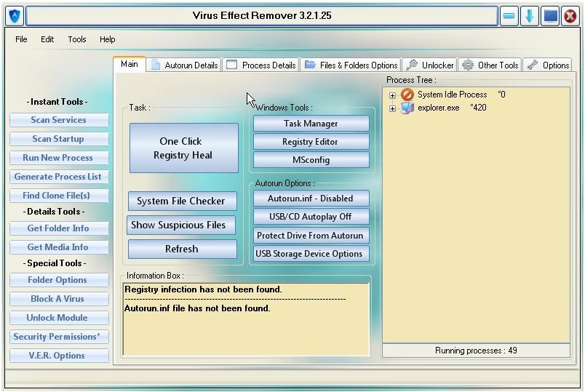Viewport: 585px width, 392px height.
Task: Click the explorer.exe computer icon
Action: click(x=407, y=108)
